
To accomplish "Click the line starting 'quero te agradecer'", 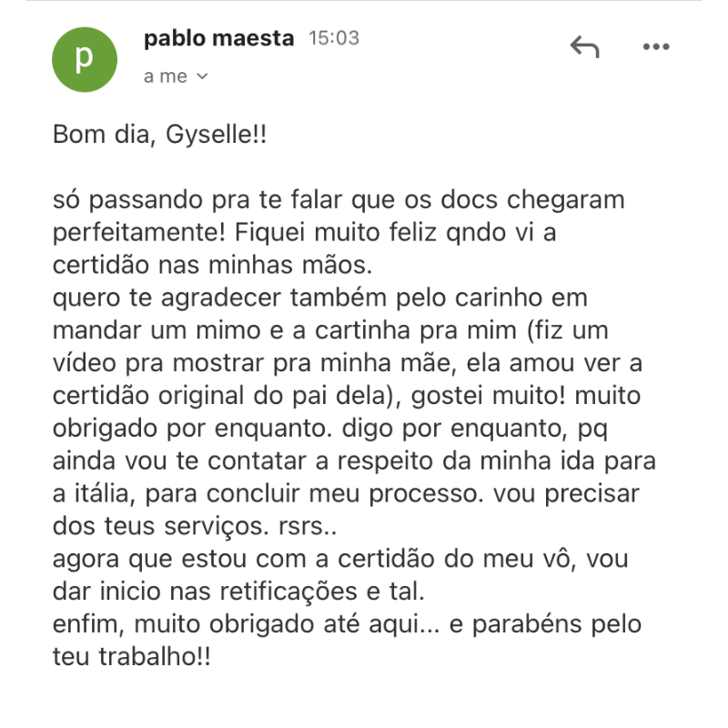I will 320,298.
